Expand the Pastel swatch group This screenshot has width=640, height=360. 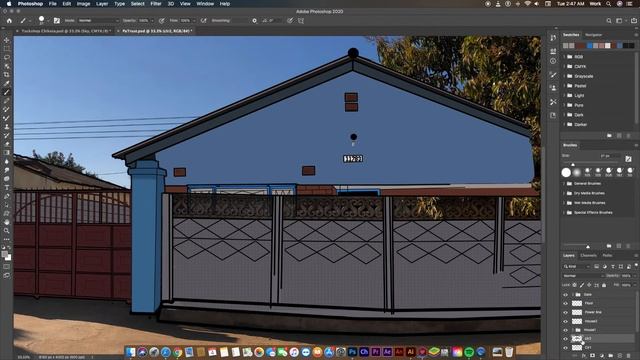(565, 86)
